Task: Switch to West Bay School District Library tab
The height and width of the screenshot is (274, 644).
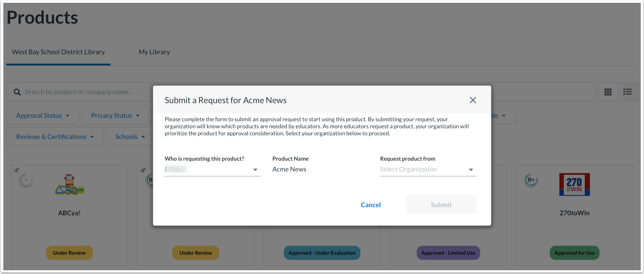Action: click(x=58, y=52)
